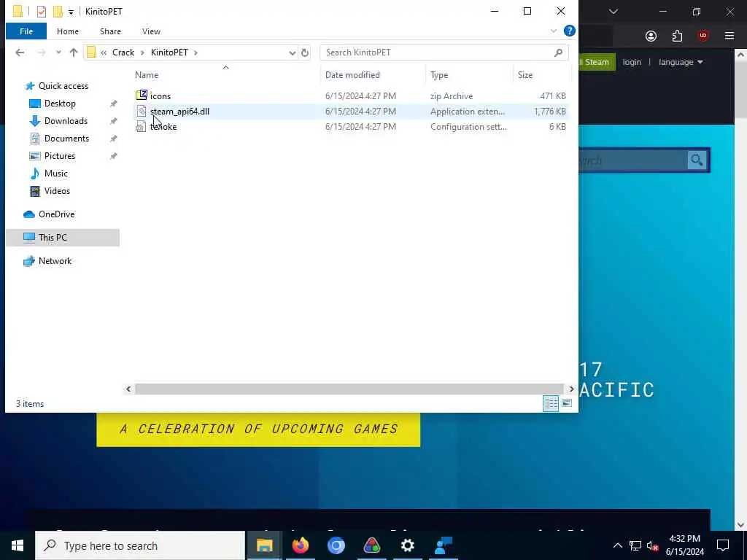Open File Explorer from the taskbar

point(264,545)
